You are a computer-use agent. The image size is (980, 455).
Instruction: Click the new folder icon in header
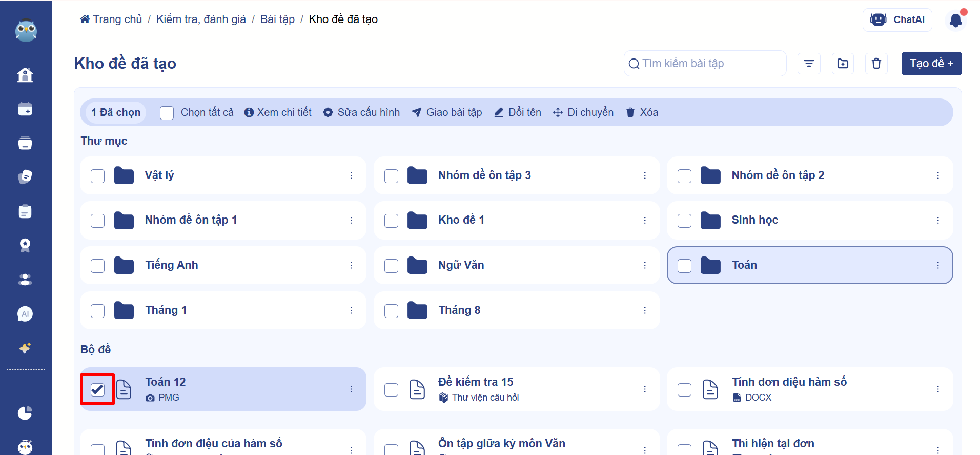point(843,64)
